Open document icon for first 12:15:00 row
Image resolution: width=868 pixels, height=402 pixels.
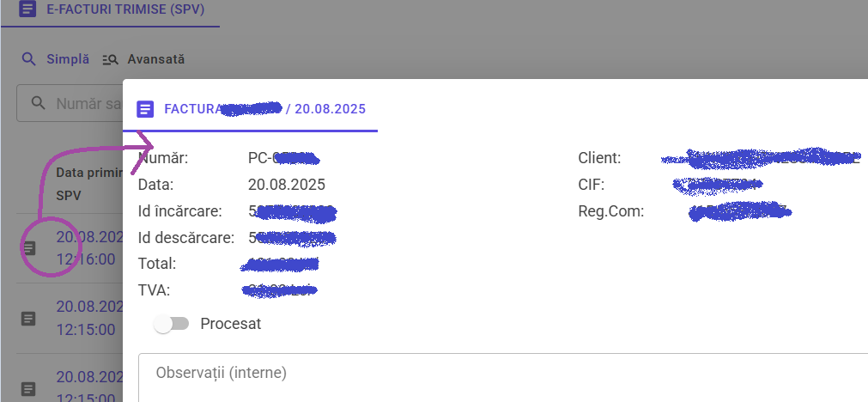pos(29,319)
